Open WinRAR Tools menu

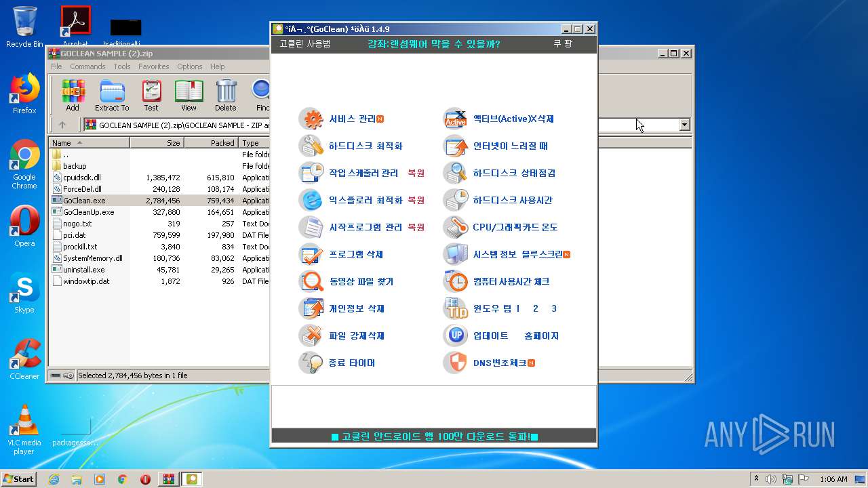[x=122, y=66]
